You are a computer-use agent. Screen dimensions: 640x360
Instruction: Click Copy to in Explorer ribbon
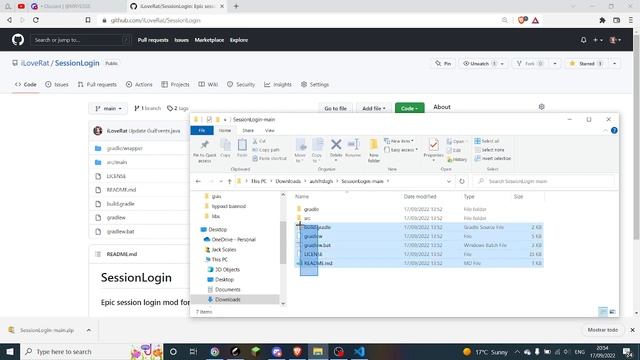coord(317,151)
